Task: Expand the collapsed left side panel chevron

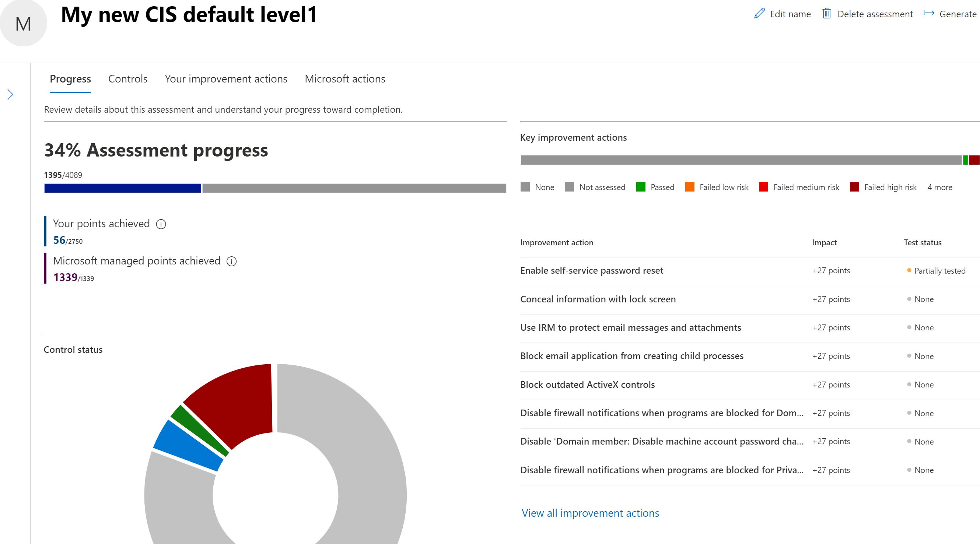Action: click(11, 94)
